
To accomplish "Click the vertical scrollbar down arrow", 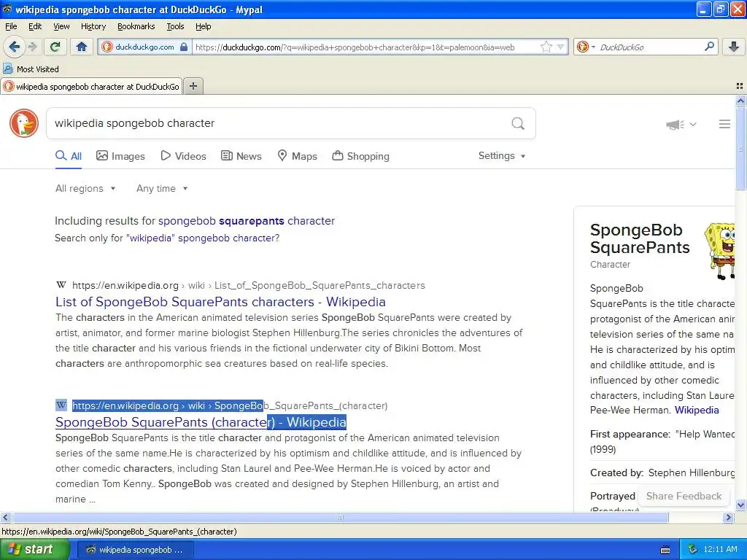I will tap(740, 505).
